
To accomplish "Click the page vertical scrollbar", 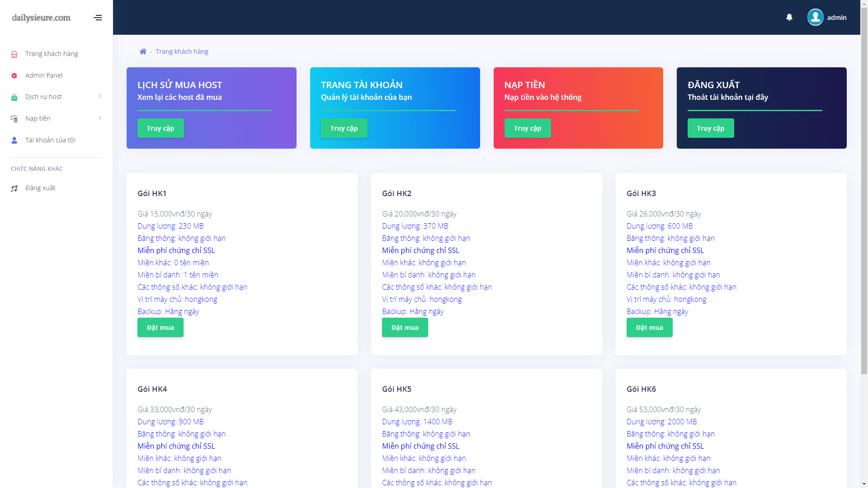I will (x=864, y=190).
